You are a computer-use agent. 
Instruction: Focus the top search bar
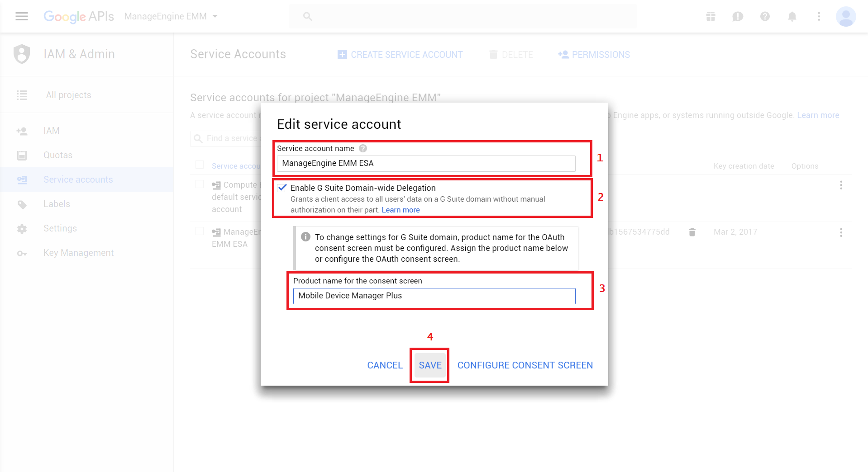(x=463, y=17)
